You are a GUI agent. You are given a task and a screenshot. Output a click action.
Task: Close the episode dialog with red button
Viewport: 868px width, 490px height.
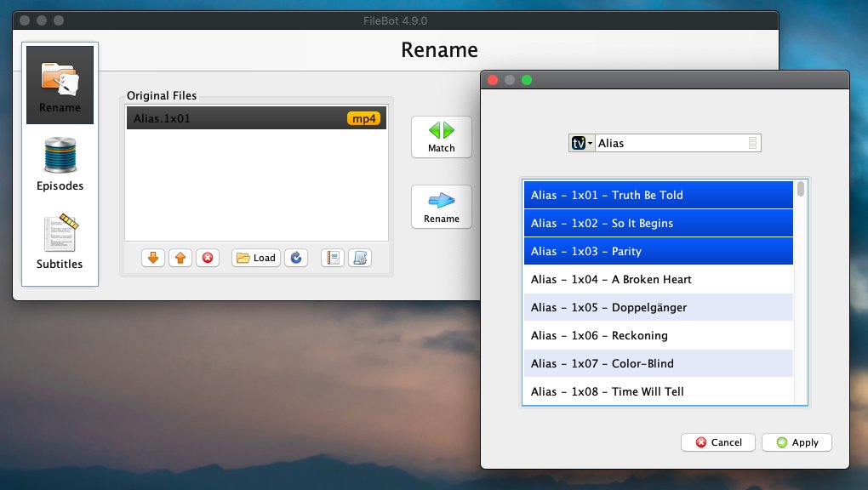click(493, 80)
